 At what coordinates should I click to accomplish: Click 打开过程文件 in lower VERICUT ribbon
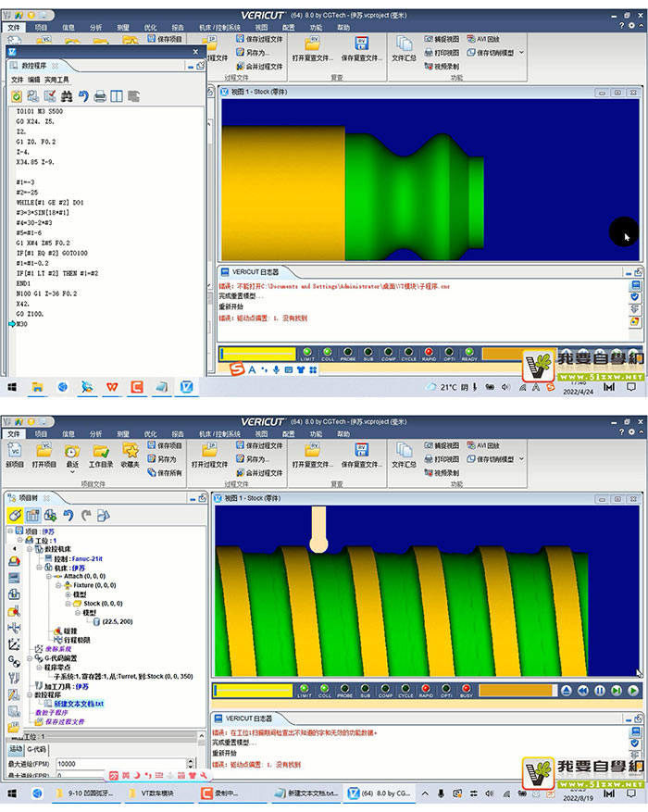209,456
